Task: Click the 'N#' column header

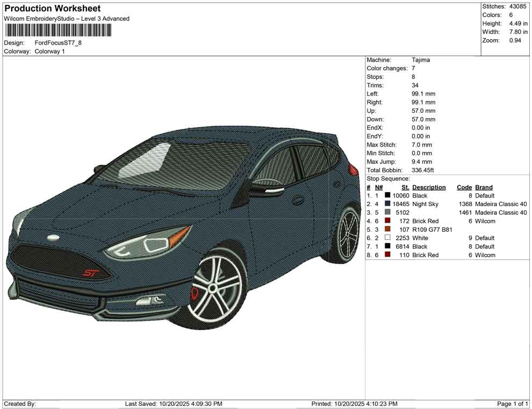Action: 379,187
